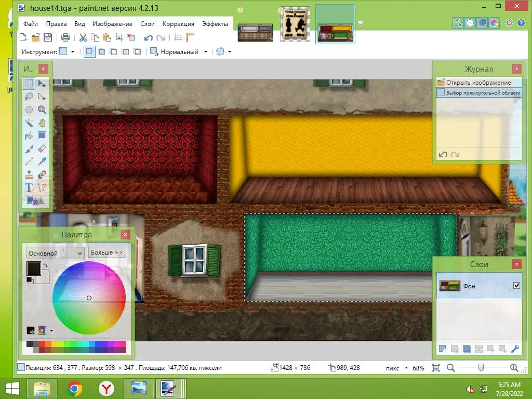The height and width of the screenshot is (399, 532).
Task: Select the Shapes tool
Action: 35,200
